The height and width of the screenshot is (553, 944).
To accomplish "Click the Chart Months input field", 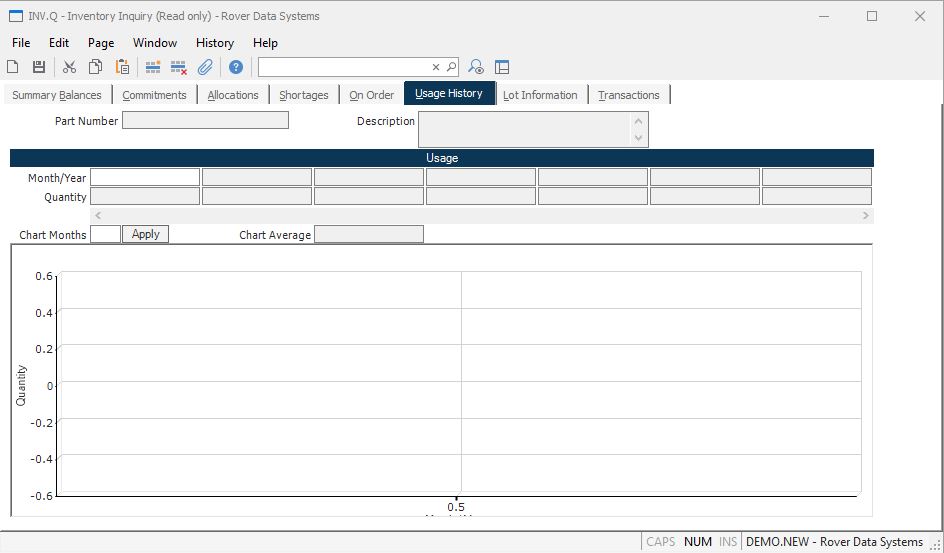I will (105, 234).
